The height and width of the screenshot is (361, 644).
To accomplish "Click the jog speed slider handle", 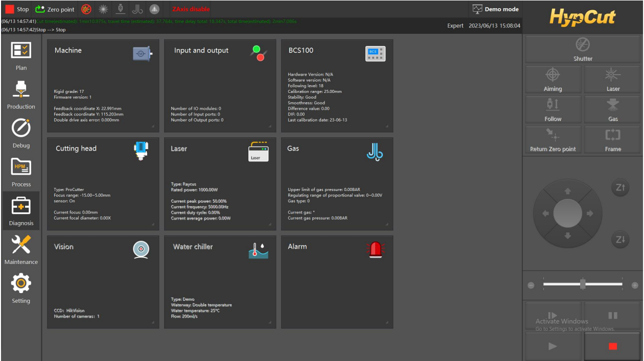I will tap(583, 284).
